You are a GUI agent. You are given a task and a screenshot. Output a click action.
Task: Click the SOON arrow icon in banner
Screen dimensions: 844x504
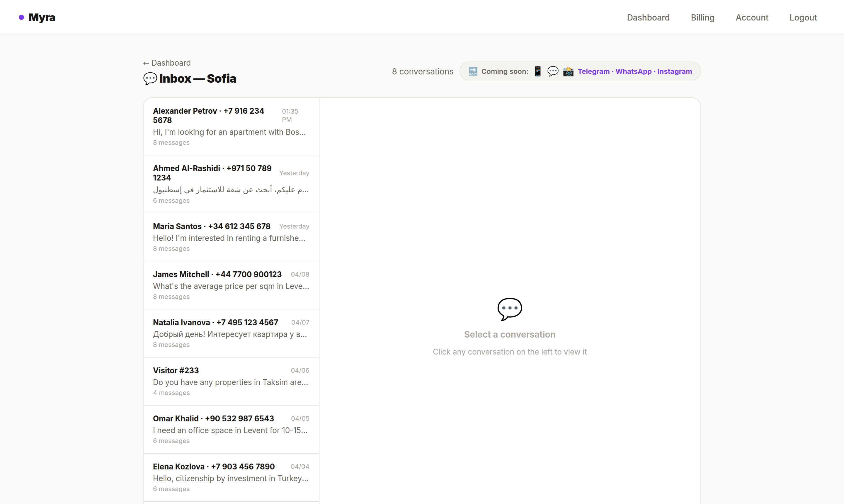473,71
